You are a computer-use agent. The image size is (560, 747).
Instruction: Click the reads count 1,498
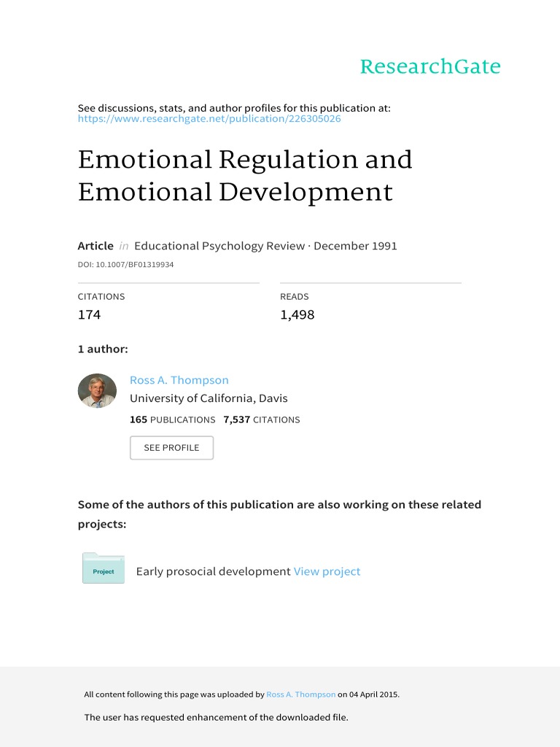[297, 315]
